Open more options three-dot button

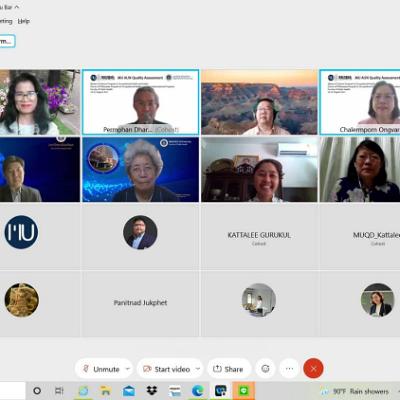289,369
